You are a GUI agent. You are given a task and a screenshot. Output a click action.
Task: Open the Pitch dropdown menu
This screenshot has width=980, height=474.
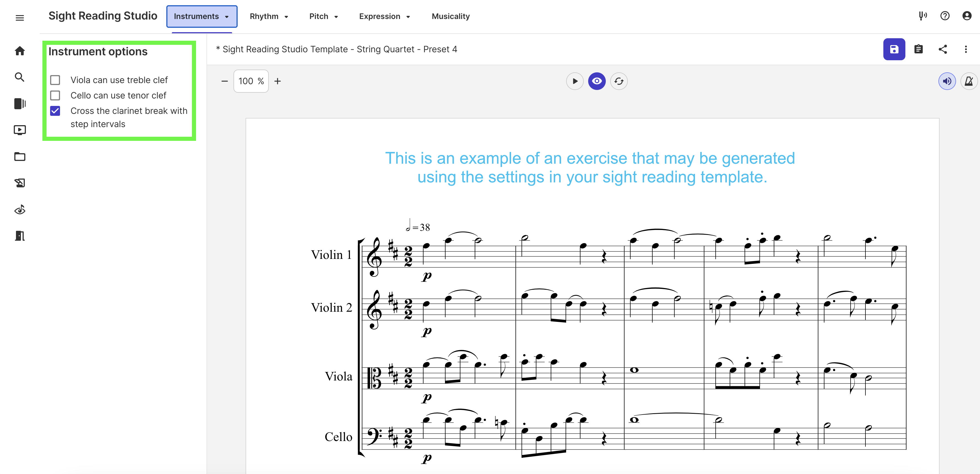323,16
